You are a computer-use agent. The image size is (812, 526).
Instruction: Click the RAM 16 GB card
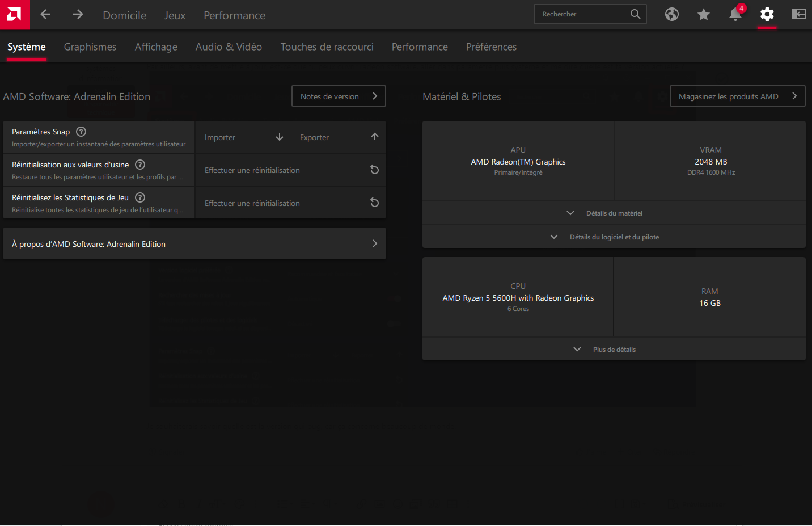[x=710, y=297]
